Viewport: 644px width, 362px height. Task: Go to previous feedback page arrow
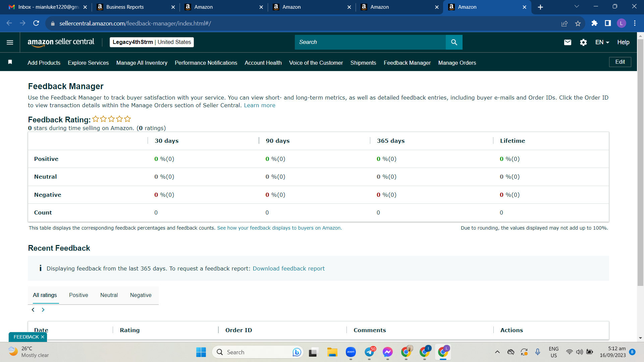click(x=33, y=310)
